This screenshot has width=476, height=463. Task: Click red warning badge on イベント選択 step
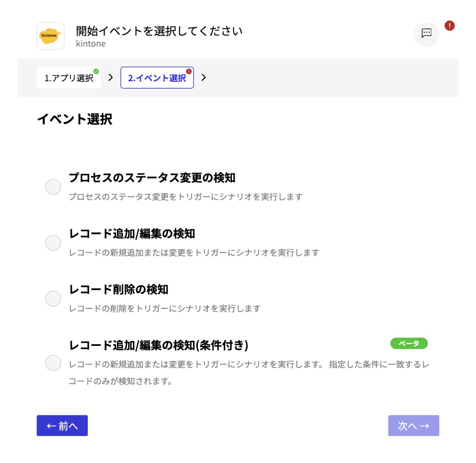pos(189,71)
